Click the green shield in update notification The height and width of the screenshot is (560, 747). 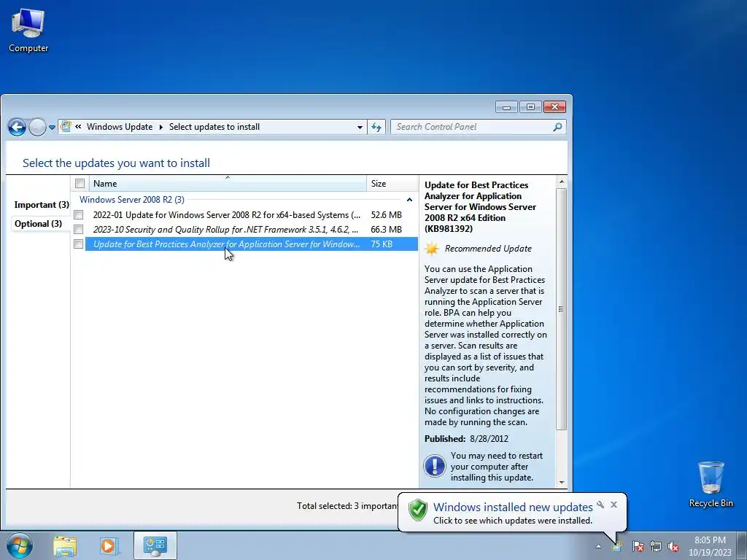(x=418, y=510)
